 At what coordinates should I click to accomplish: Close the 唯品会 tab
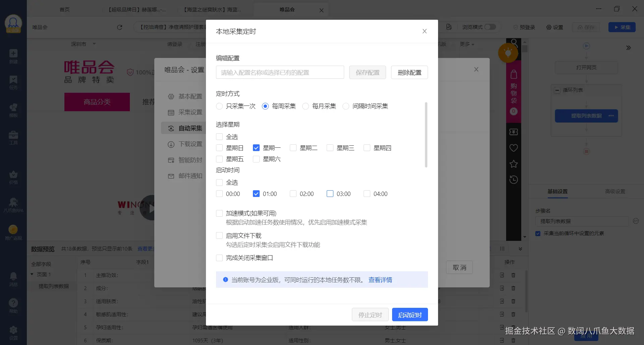[x=321, y=10]
